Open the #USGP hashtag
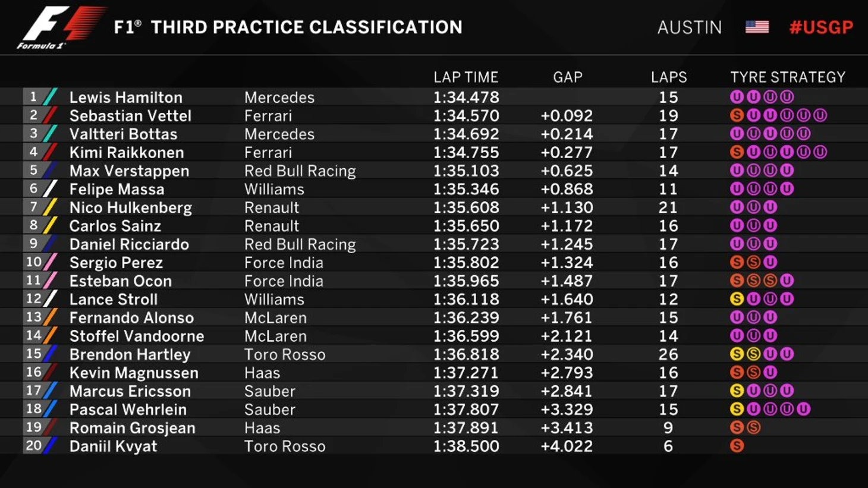Viewport: 868px width, 488px height. [x=821, y=27]
